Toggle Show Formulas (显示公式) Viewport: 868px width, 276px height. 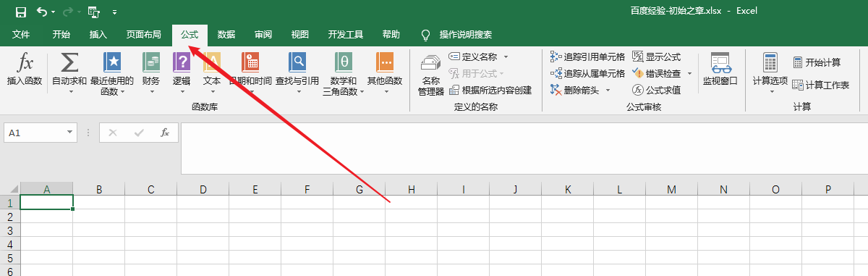click(656, 57)
